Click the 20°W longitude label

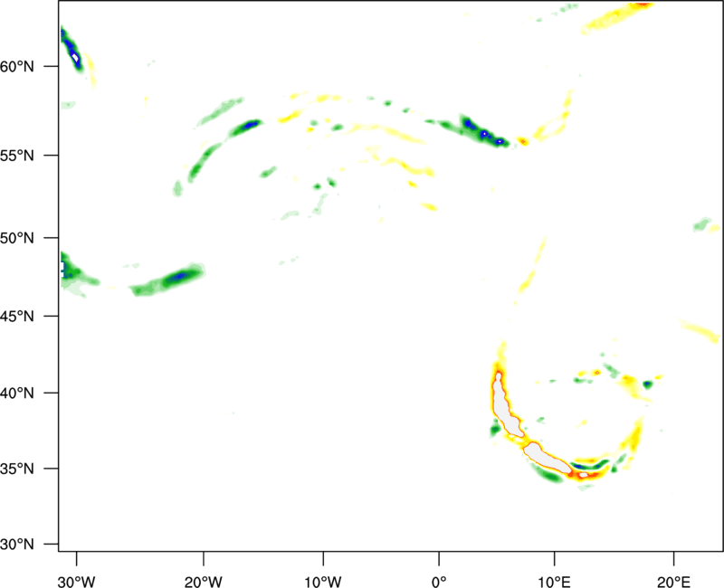(204, 582)
